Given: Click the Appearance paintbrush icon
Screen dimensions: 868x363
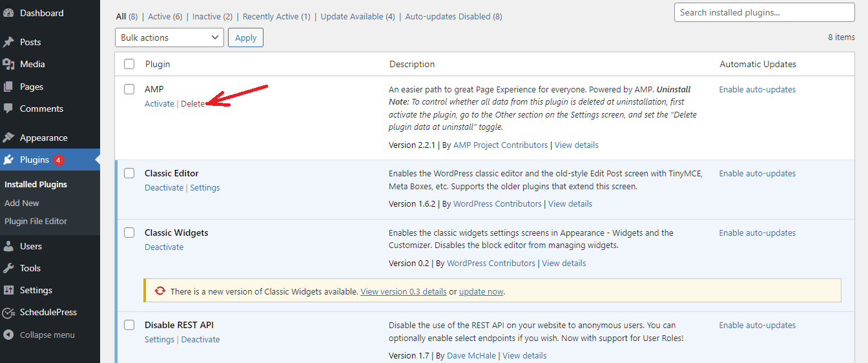Looking at the screenshot, I should (x=8, y=138).
